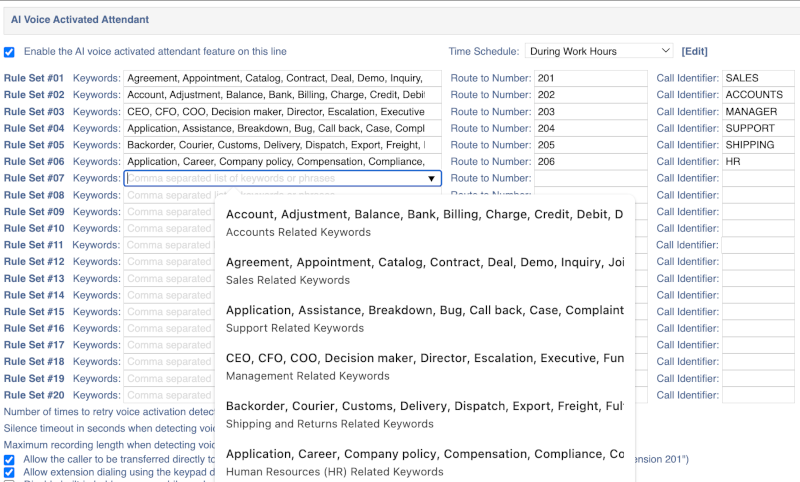This screenshot has height=482, width=800.
Task: Click the Rule Set #01 label
Action: 34,78
